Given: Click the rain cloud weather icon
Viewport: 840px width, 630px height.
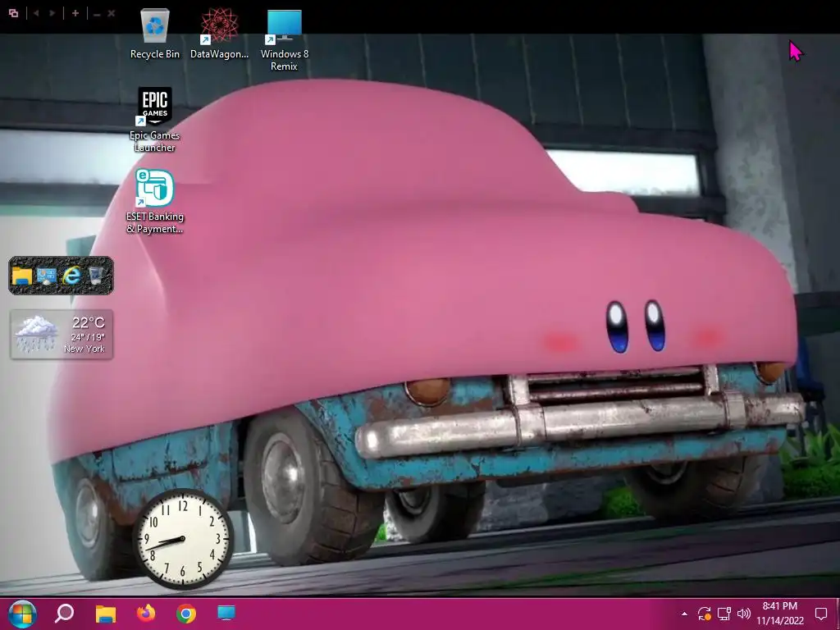Looking at the screenshot, I should point(36,334).
